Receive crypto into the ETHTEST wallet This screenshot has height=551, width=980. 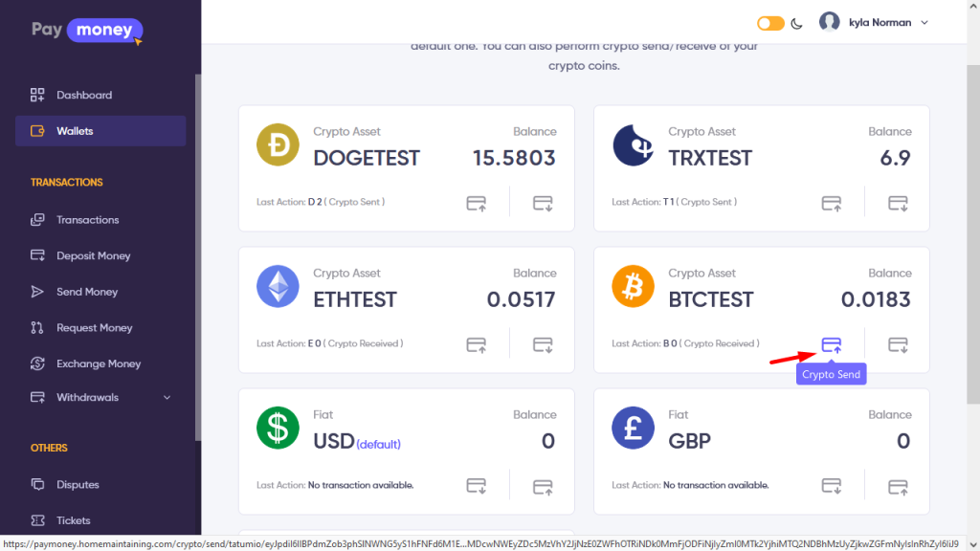point(543,344)
